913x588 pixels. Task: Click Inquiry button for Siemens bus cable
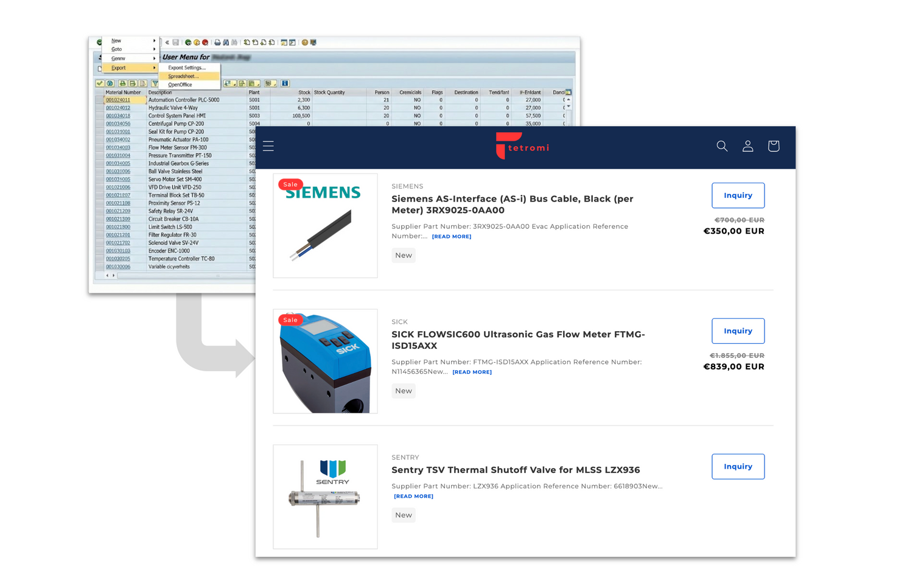coord(738,195)
